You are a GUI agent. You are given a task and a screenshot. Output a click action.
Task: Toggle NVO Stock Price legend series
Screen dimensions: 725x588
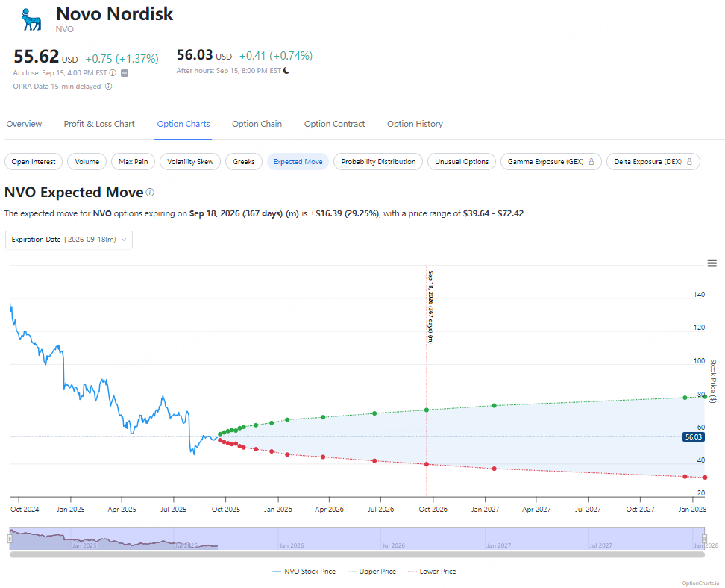coord(304,572)
